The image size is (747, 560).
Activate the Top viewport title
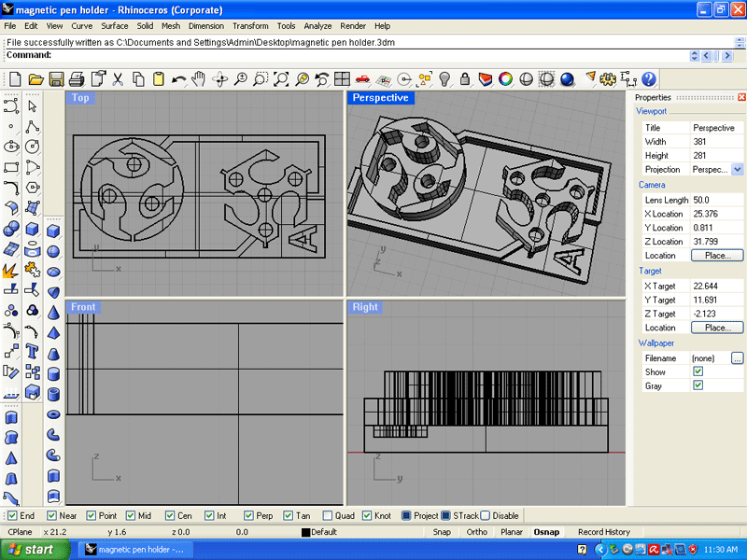[x=80, y=98]
